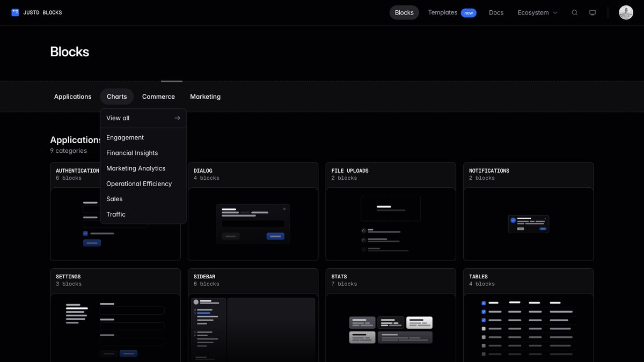Select Financial Insights from the menu
Viewport: 644px width, 362px height.
(132, 152)
